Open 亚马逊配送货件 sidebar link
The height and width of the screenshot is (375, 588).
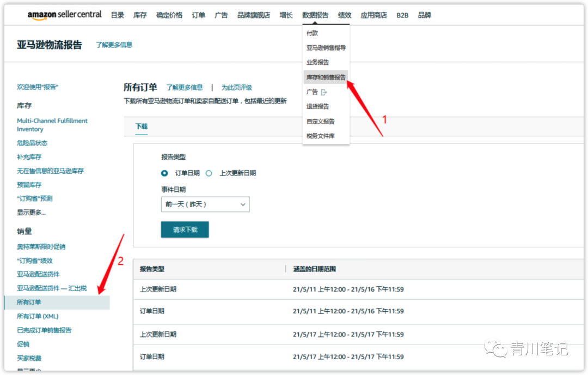click(x=38, y=274)
